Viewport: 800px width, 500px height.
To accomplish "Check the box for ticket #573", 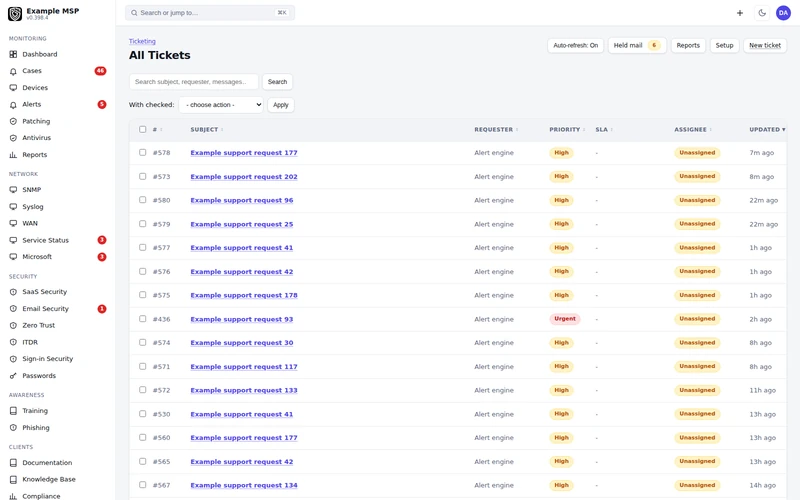I will pyautogui.click(x=142, y=177).
